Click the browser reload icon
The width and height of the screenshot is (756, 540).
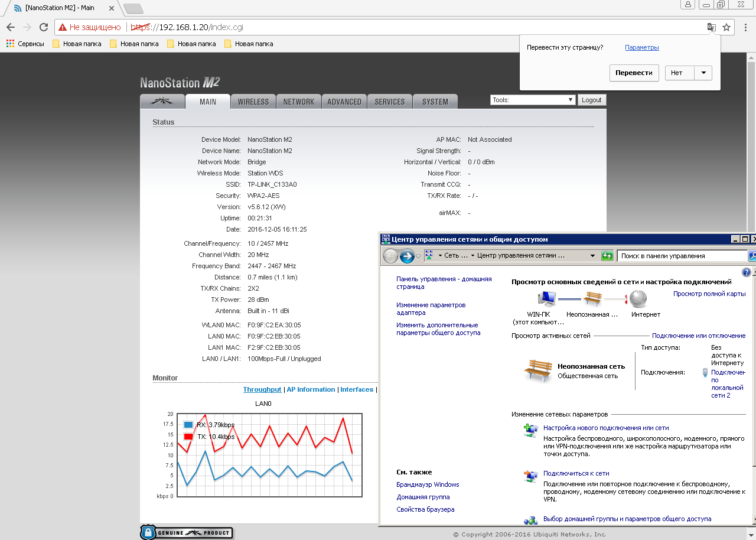click(x=43, y=27)
